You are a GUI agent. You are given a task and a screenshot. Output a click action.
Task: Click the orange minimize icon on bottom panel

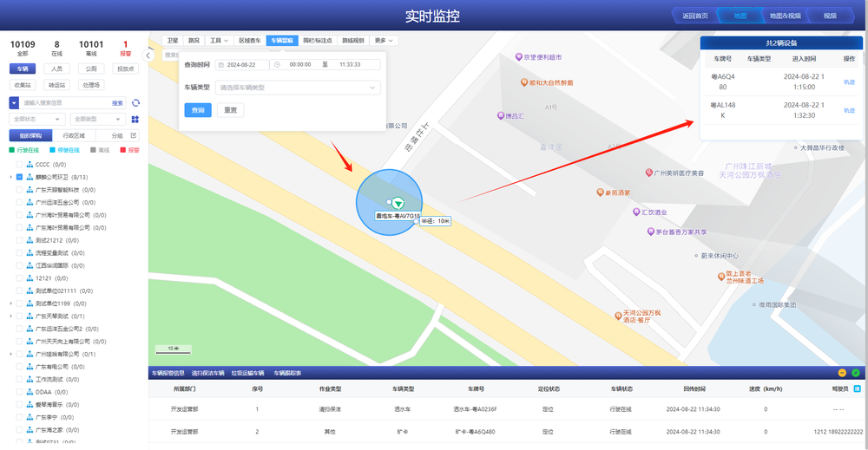click(x=842, y=373)
